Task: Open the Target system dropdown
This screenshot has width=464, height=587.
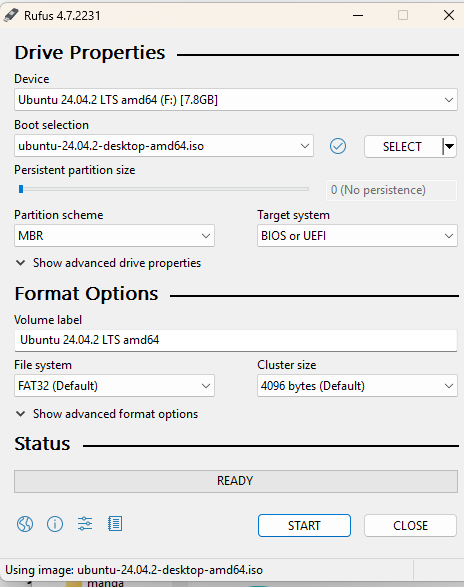Action: coord(357,236)
